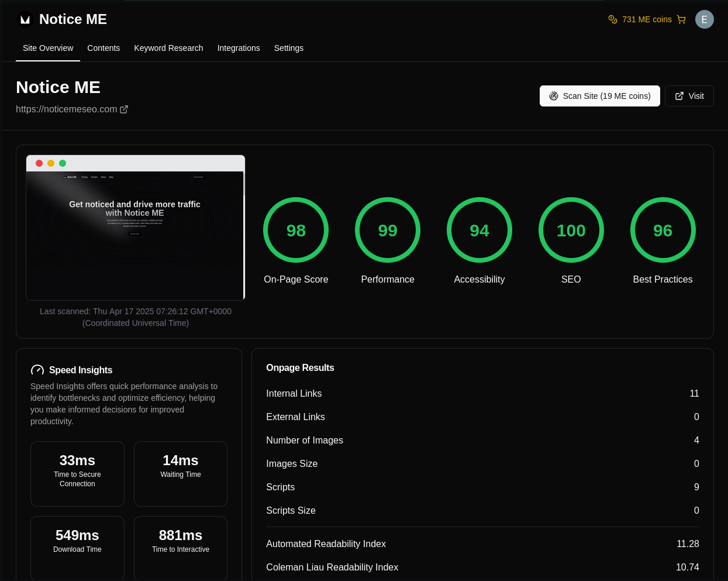Click the Notice ME crown logo icon
This screenshot has width=728, height=581.
coord(25,19)
